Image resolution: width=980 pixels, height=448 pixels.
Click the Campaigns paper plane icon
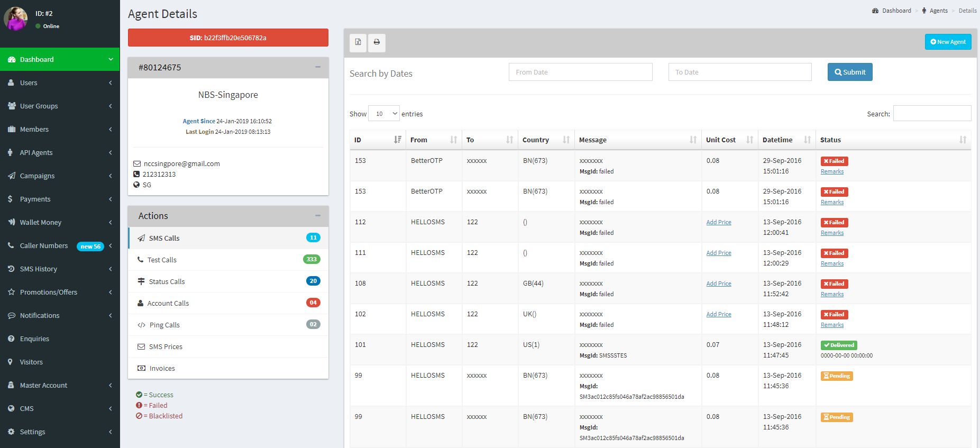click(12, 176)
